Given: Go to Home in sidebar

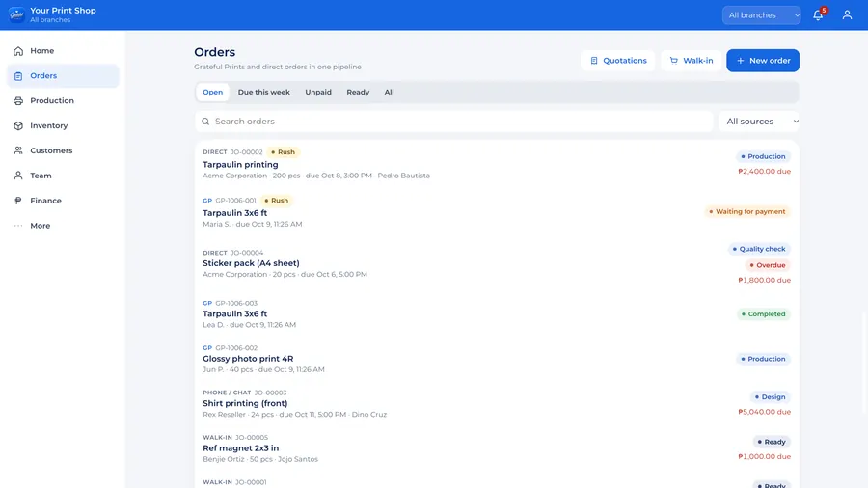Looking at the screenshot, I should [x=63, y=51].
